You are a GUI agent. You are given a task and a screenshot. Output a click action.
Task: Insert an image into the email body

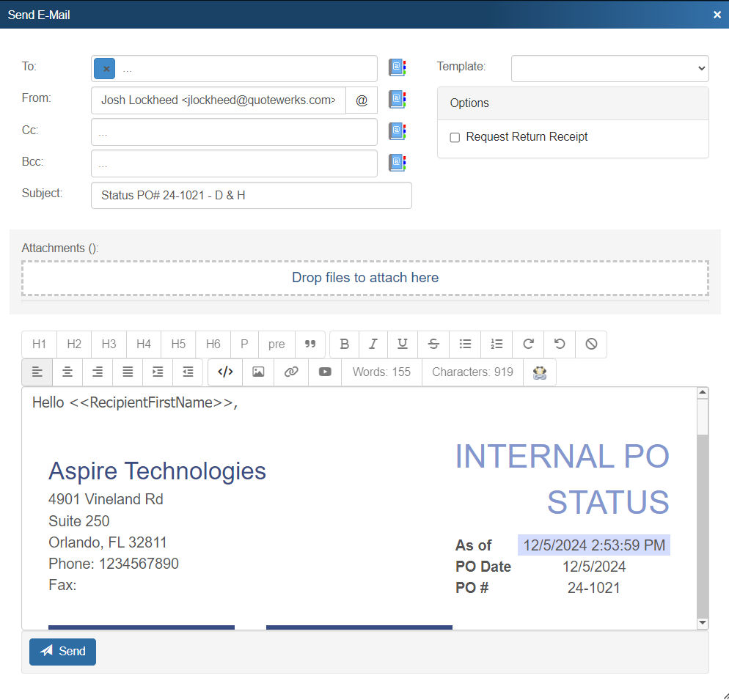coord(258,372)
